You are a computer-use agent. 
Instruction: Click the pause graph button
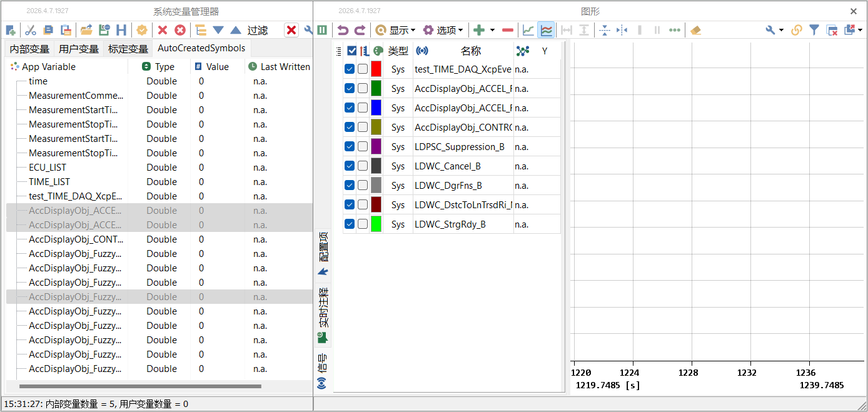[322, 30]
